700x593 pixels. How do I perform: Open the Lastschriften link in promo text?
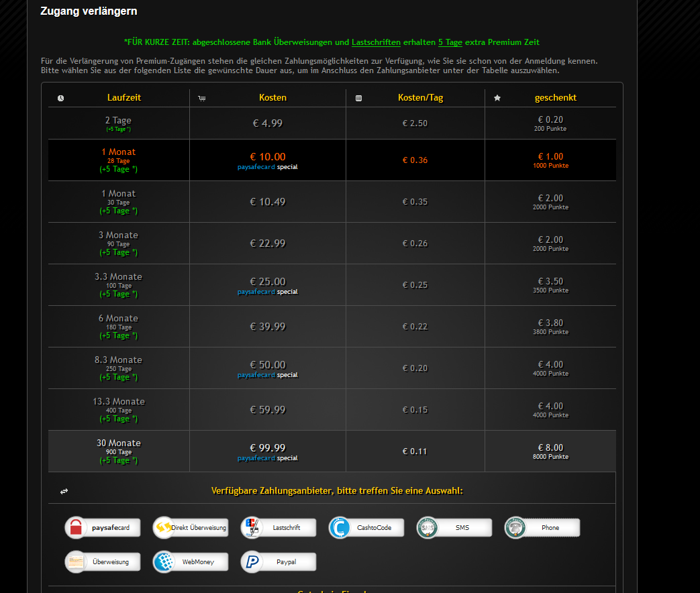click(x=376, y=42)
